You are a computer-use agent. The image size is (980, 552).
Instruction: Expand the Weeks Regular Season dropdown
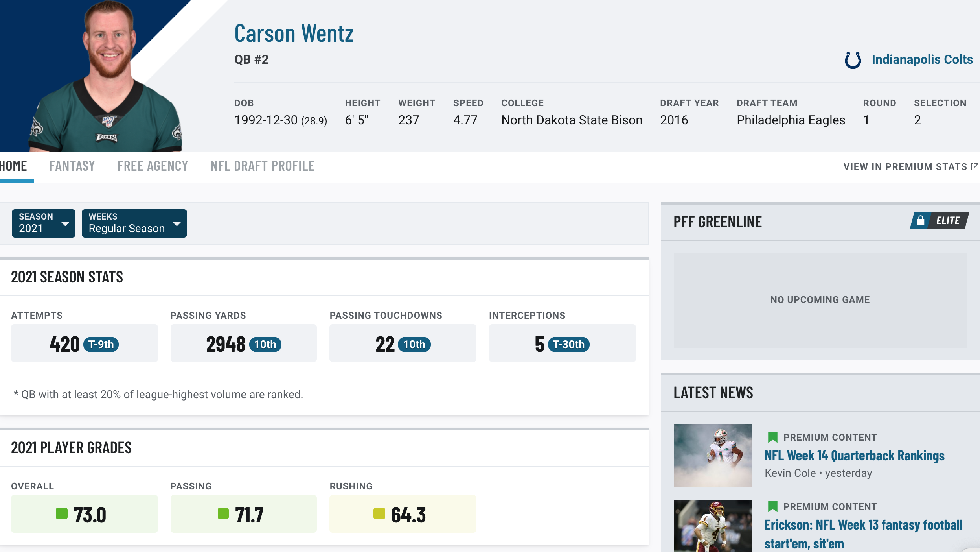click(134, 223)
